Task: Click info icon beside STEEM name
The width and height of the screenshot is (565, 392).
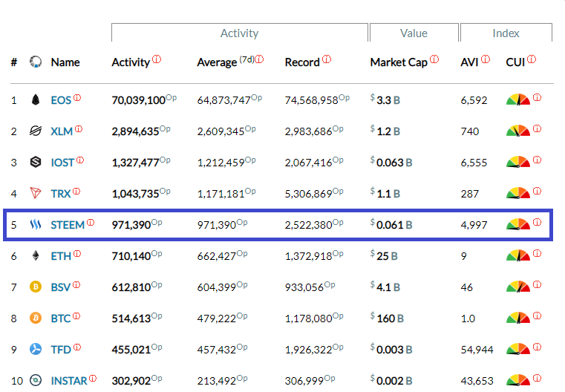Action: tap(91, 222)
